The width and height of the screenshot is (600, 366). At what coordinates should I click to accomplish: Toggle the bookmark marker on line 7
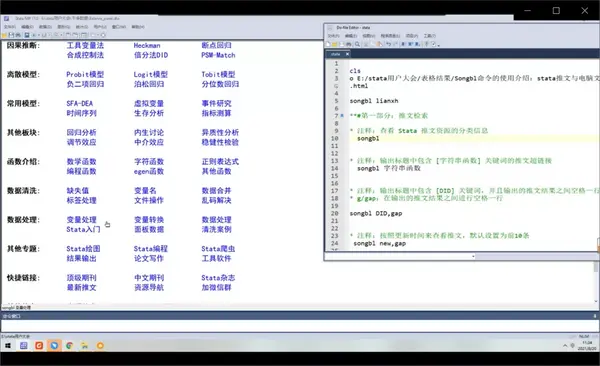pos(342,116)
